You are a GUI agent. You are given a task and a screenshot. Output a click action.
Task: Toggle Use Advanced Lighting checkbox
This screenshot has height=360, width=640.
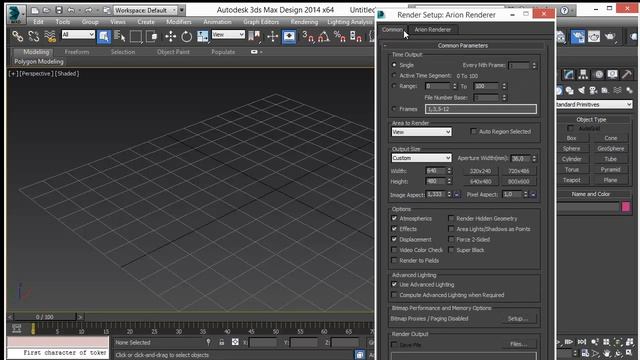click(x=394, y=284)
